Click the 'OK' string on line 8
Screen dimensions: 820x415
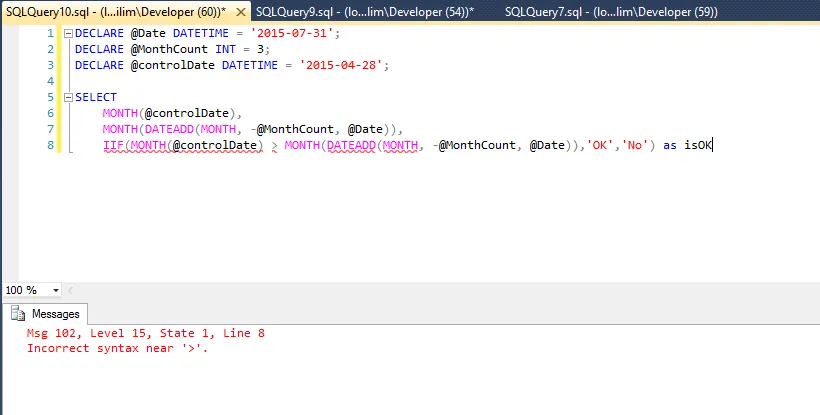600,145
